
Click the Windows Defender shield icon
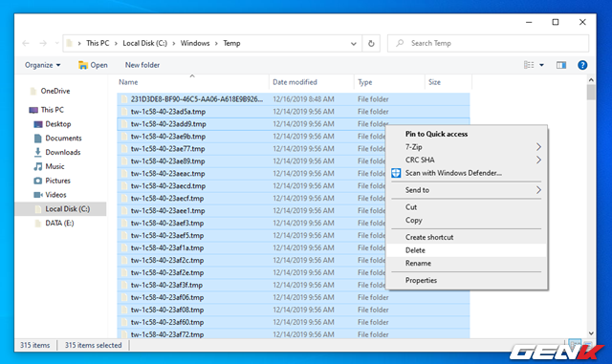click(x=396, y=173)
